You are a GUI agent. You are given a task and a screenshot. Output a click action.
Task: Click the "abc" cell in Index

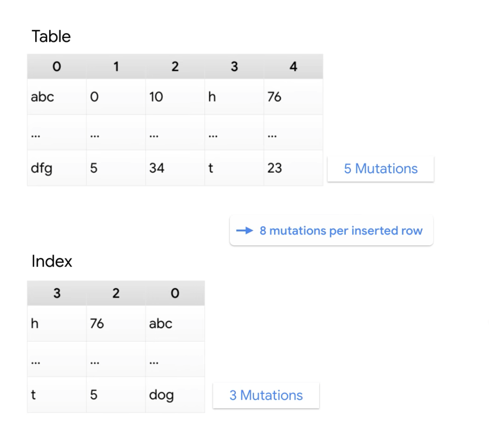[161, 323]
